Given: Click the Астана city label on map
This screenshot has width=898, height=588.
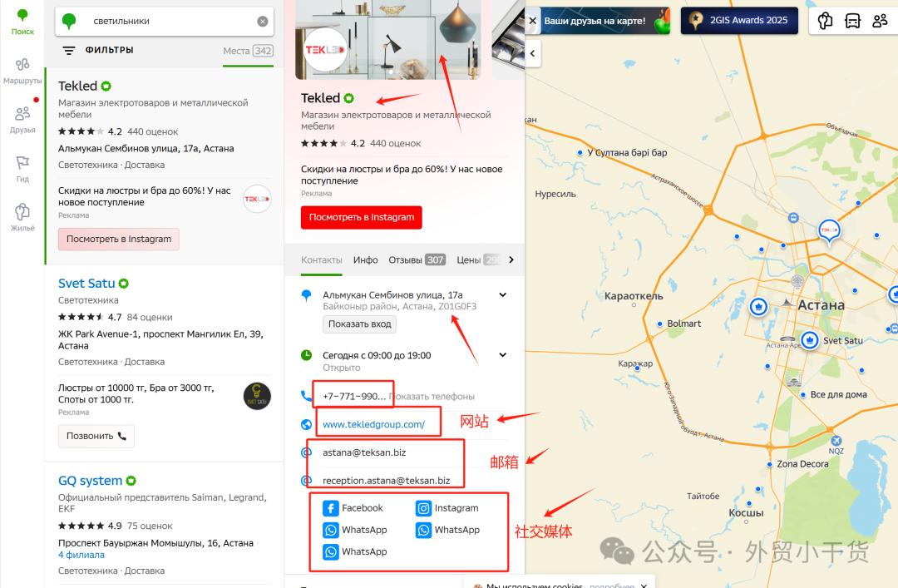Looking at the screenshot, I should coord(821,305).
